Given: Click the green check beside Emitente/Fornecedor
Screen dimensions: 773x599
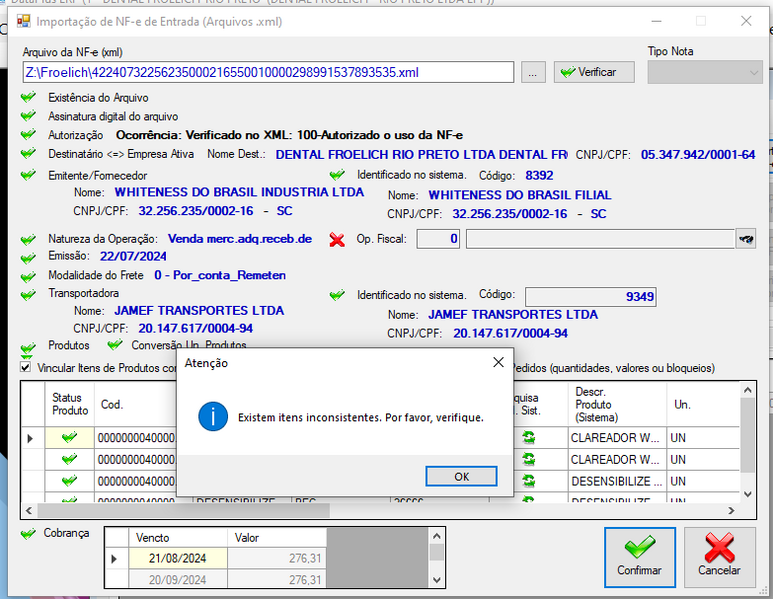Looking at the screenshot, I should [x=29, y=175].
